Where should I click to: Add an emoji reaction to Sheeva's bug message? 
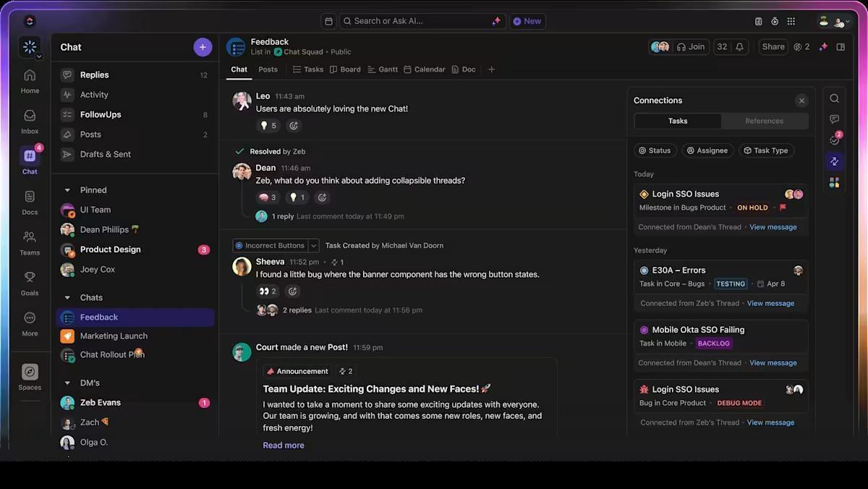(x=292, y=291)
